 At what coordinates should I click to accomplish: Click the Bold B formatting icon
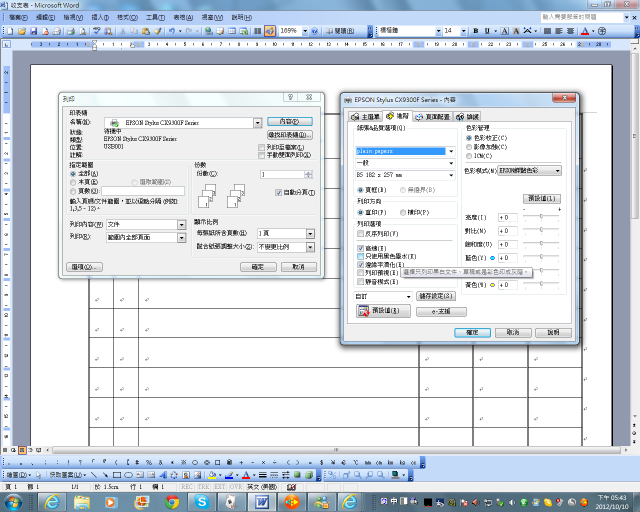click(476, 31)
